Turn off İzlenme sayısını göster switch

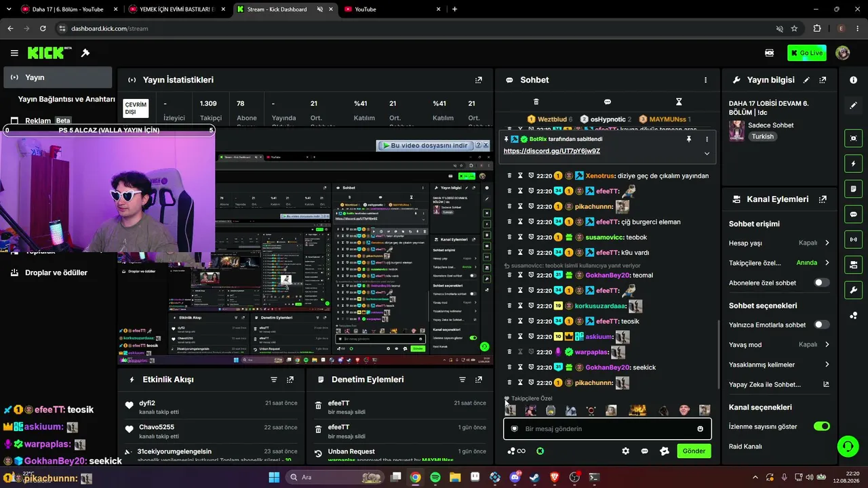(821, 426)
